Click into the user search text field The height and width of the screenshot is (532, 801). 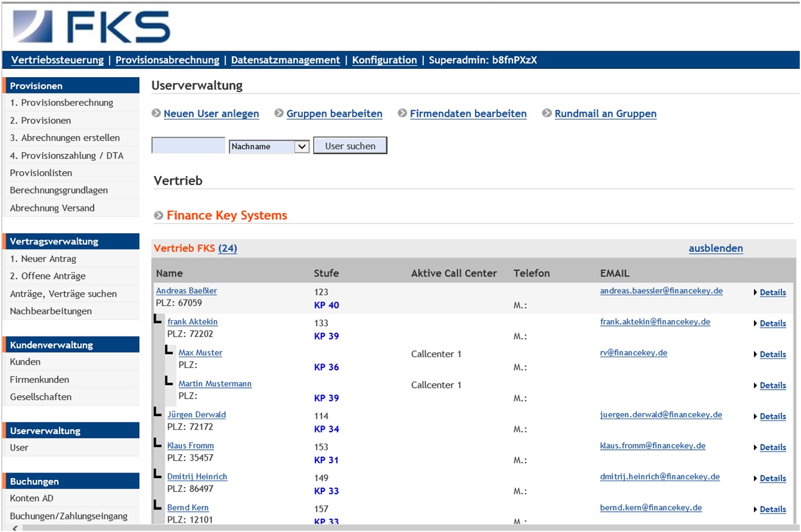tap(188, 146)
